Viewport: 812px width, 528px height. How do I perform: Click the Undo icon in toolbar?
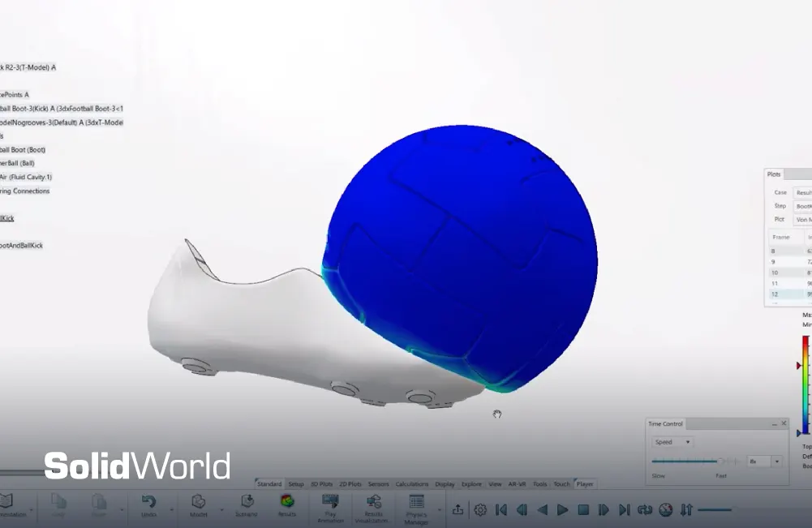(148, 501)
